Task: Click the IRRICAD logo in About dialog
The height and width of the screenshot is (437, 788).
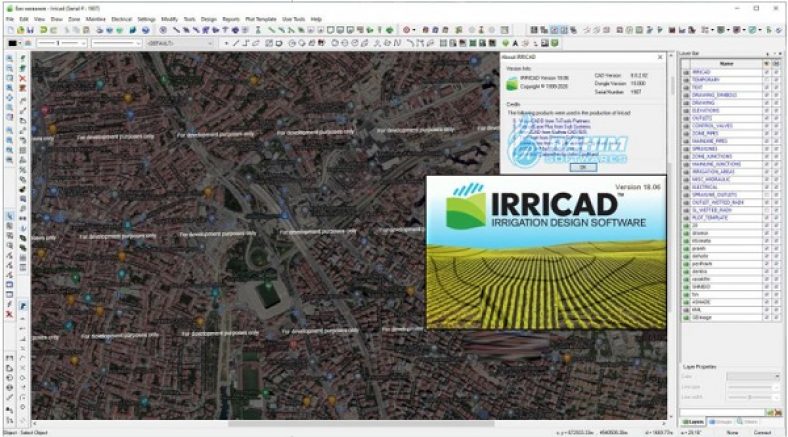Action: point(512,83)
